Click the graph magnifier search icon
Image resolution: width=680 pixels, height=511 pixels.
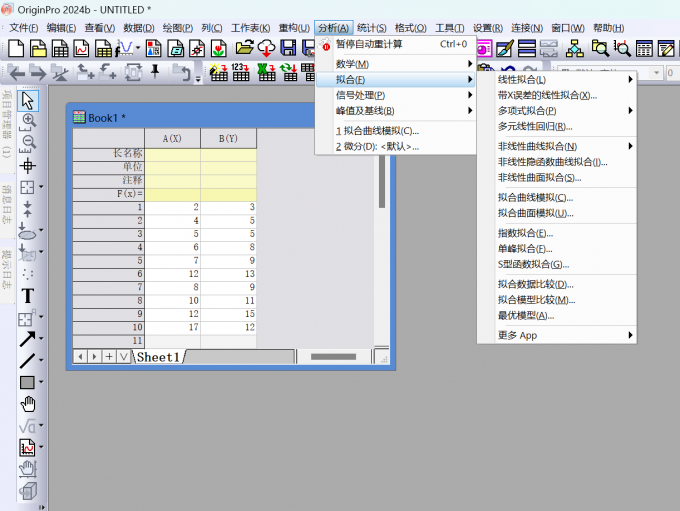pyautogui.click(x=622, y=48)
